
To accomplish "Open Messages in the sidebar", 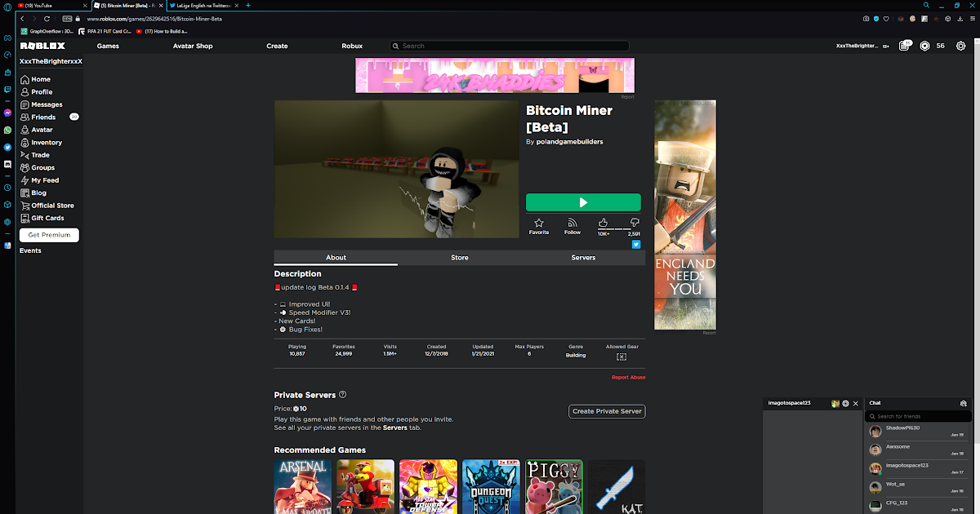I will (x=41, y=104).
